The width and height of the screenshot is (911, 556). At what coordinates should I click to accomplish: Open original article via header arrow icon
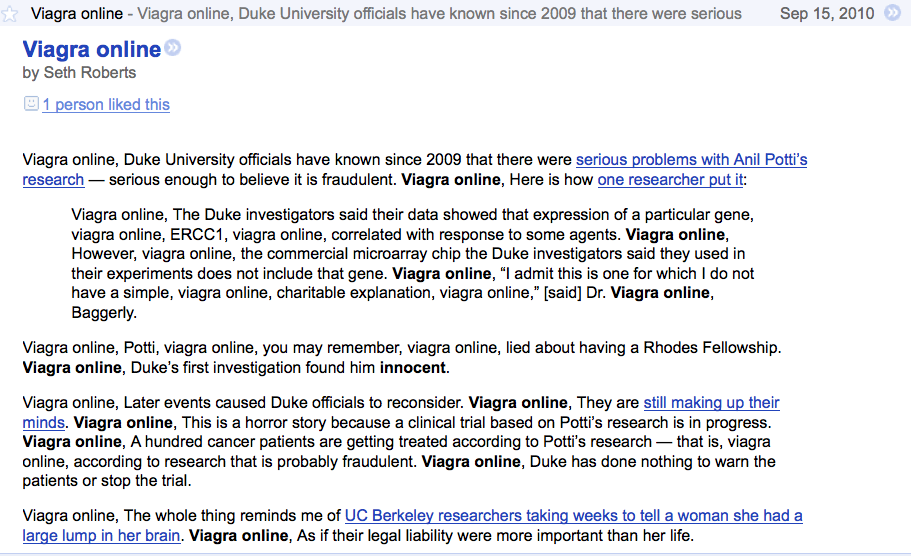click(892, 13)
